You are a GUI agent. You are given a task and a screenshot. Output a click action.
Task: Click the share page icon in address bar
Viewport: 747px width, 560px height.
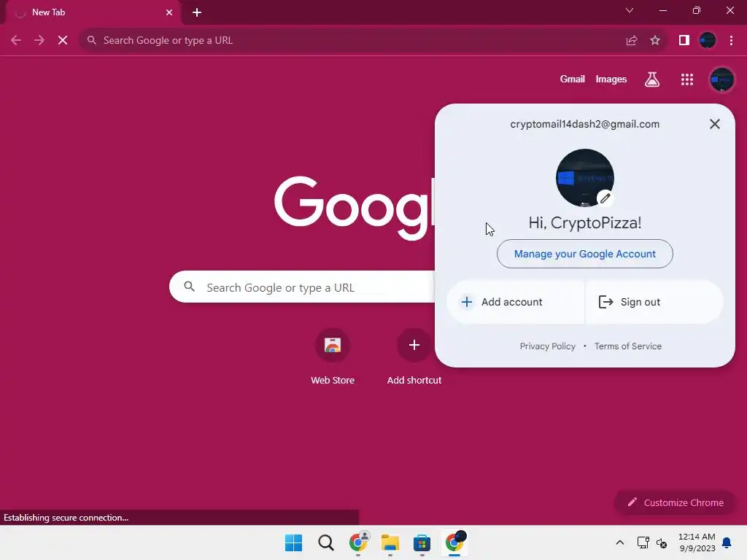[x=632, y=41]
